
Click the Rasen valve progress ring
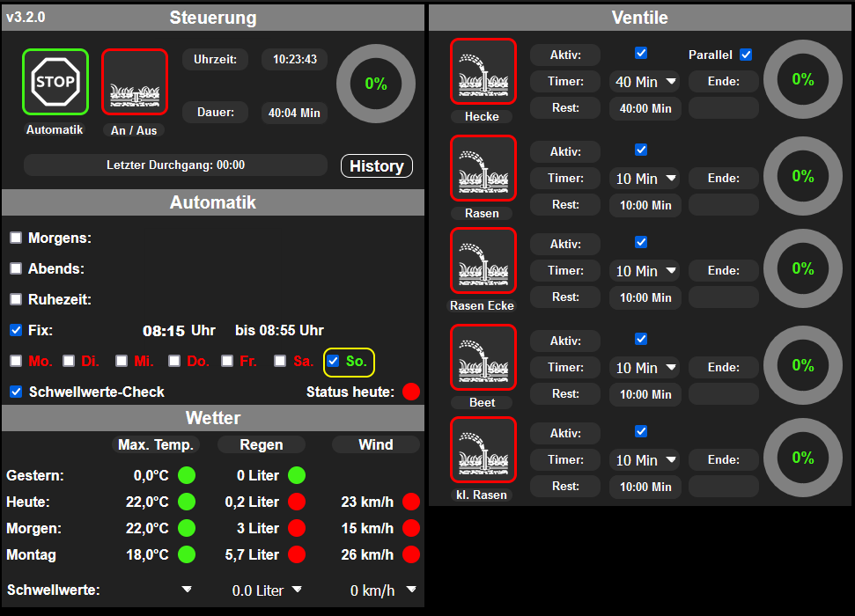tap(803, 176)
